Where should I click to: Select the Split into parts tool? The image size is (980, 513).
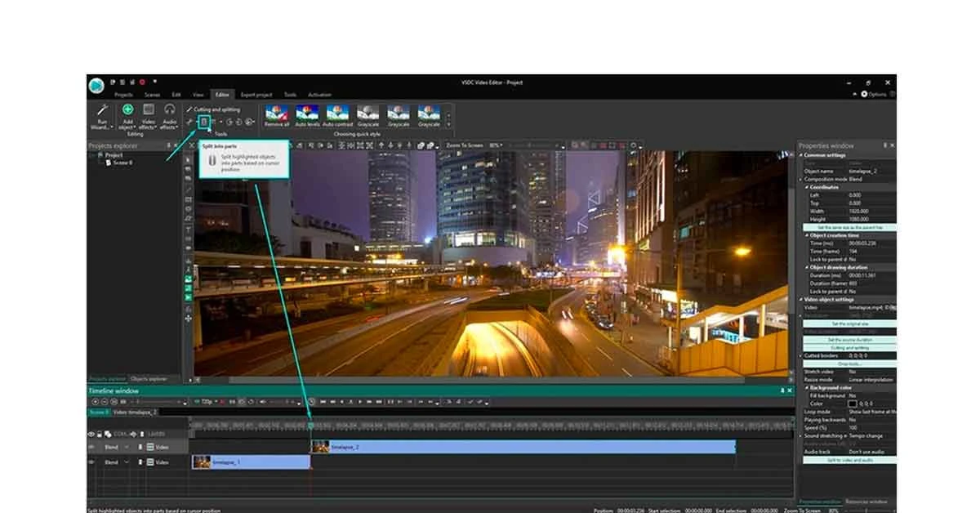(203, 121)
